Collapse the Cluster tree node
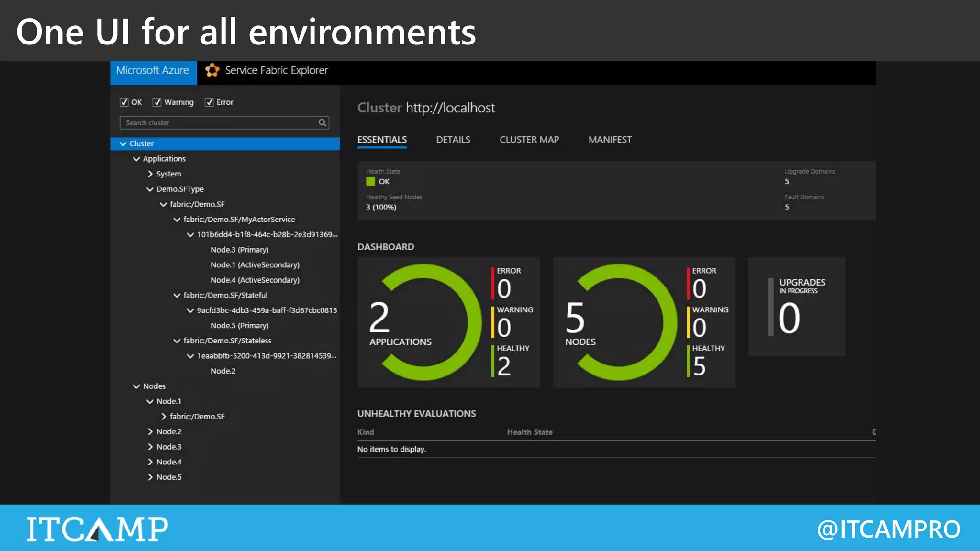Viewport: 980px width, 551px height. [x=123, y=143]
